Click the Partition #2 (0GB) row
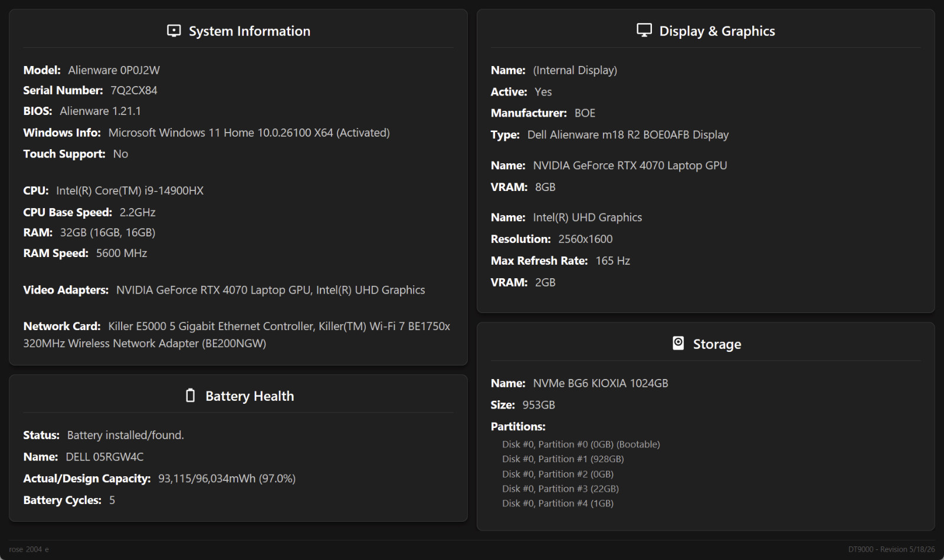 click(558, 474)
